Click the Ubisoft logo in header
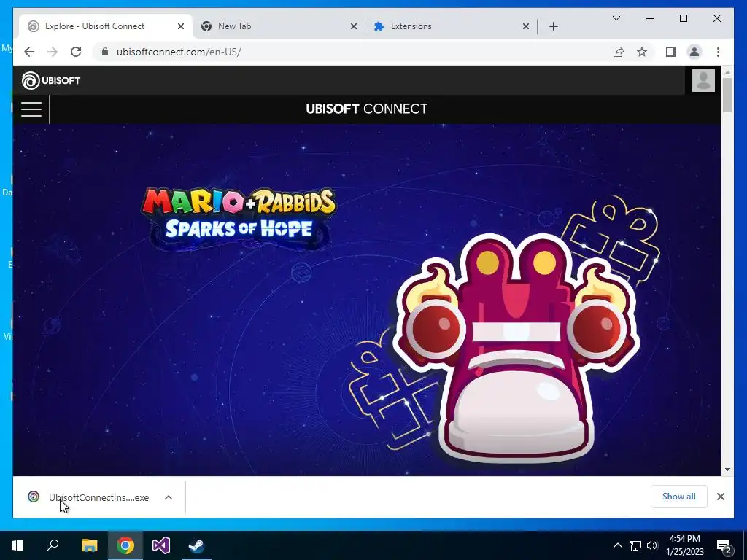This screenshot has width=747, height=560. [51, 80]
